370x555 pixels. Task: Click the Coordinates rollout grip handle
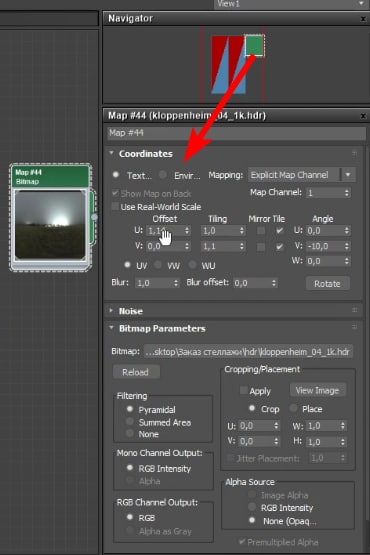tap(354, 154)
